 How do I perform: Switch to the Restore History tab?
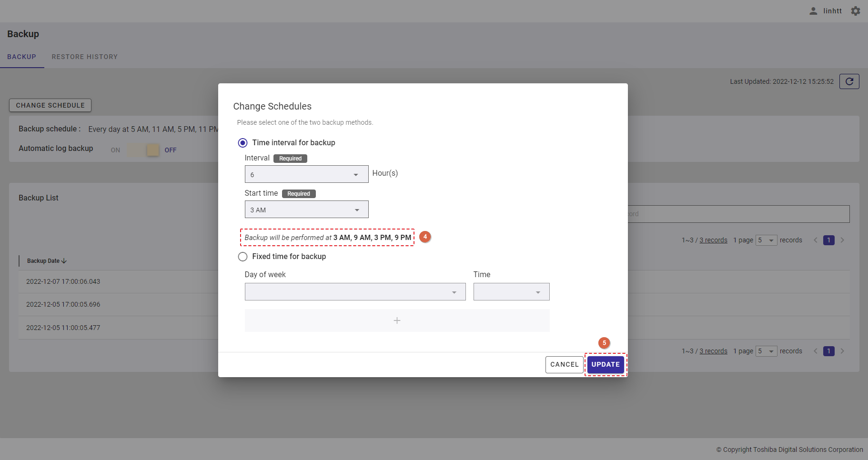[x=84, y=57]
